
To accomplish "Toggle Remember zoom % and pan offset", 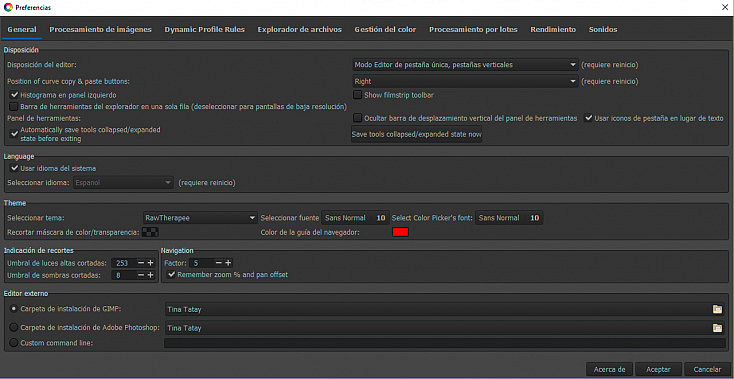I will [x=171, y=275].
